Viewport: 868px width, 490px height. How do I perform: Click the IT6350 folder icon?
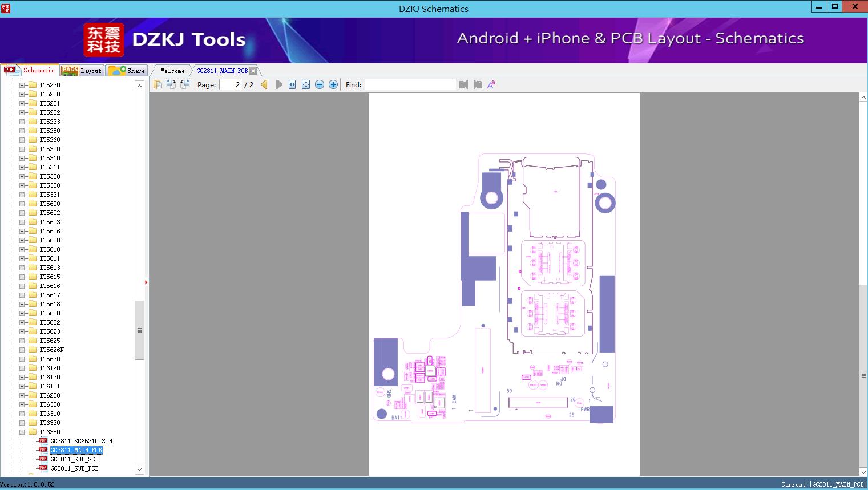pos(33,432)
